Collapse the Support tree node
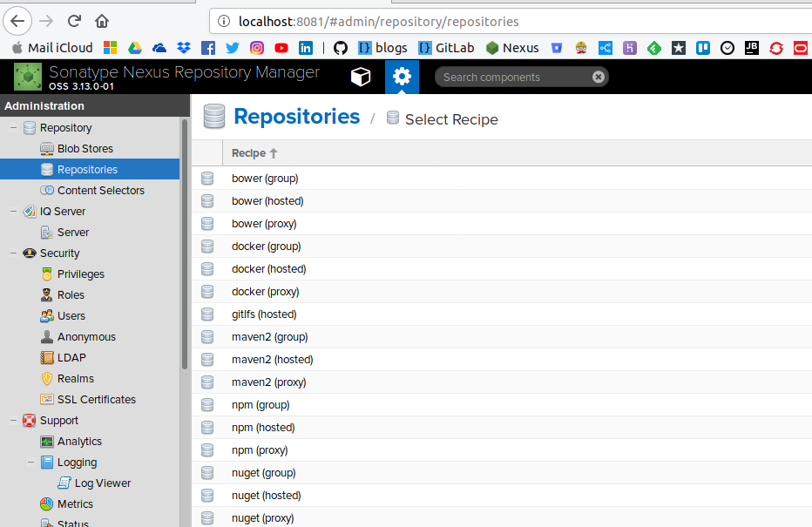This screenshot has height=527, width=812. click(13, 421)
